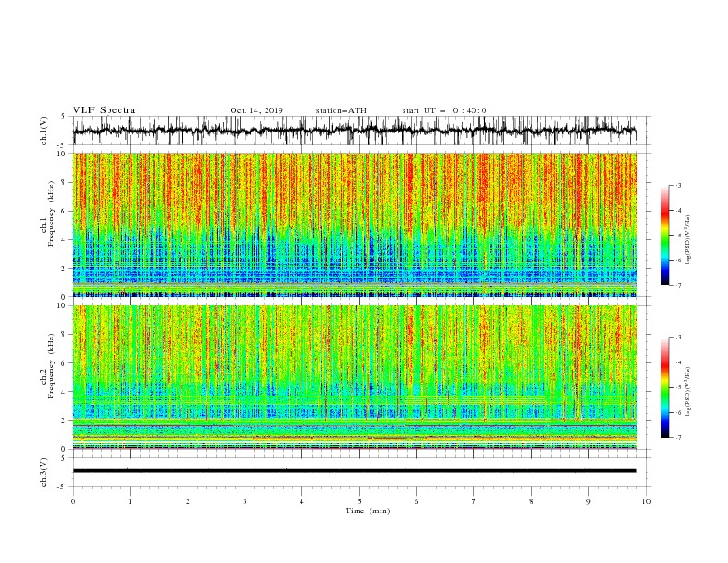
Task: Click the ch.1 voltage waveform trace
Action: coord(354,131)
